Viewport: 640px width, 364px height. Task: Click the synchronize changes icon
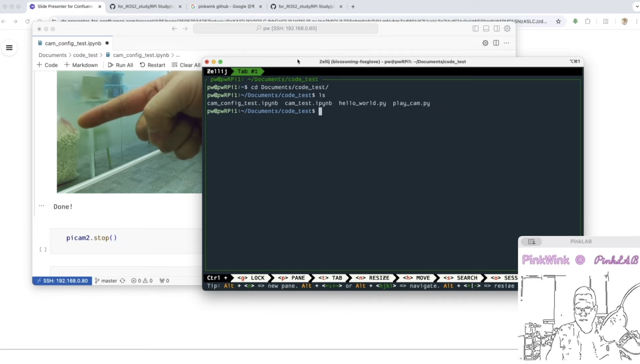pos(122,281)
